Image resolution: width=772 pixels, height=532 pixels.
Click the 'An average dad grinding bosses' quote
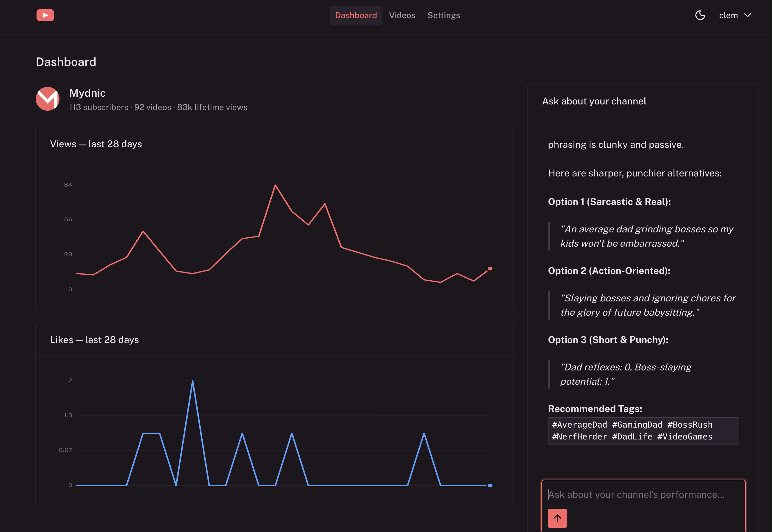[647, 236]
